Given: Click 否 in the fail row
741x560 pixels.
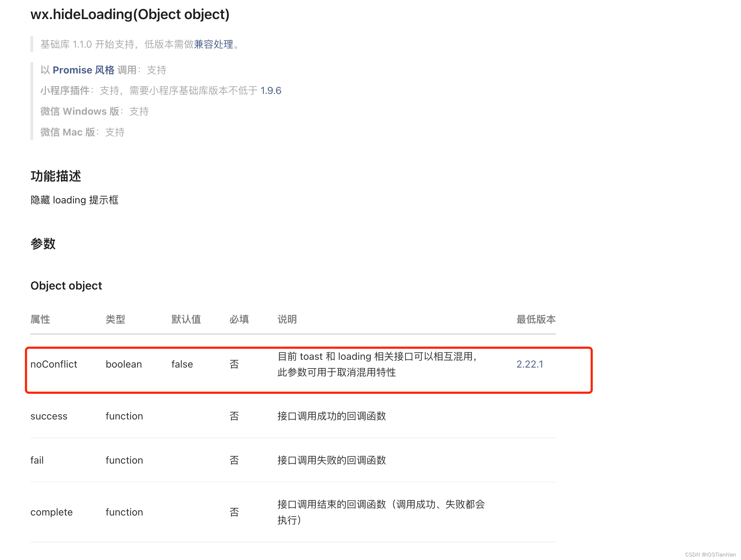Looking at the screenshot, I should click(x=234, y=460).
